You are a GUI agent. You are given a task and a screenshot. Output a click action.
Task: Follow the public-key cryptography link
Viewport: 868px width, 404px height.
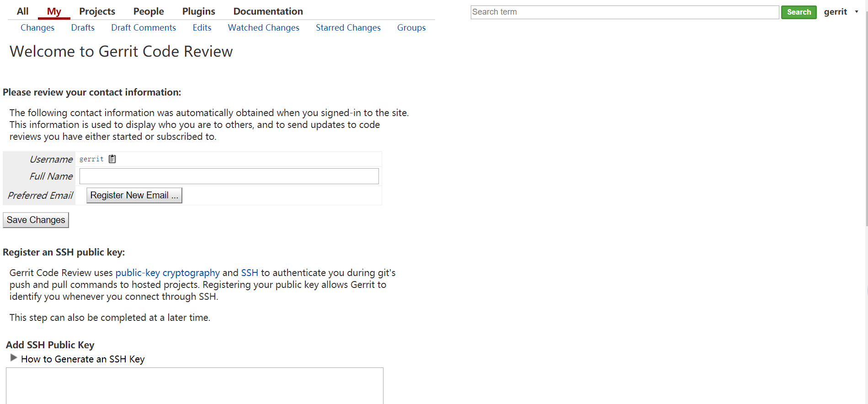tap(167, 273)
